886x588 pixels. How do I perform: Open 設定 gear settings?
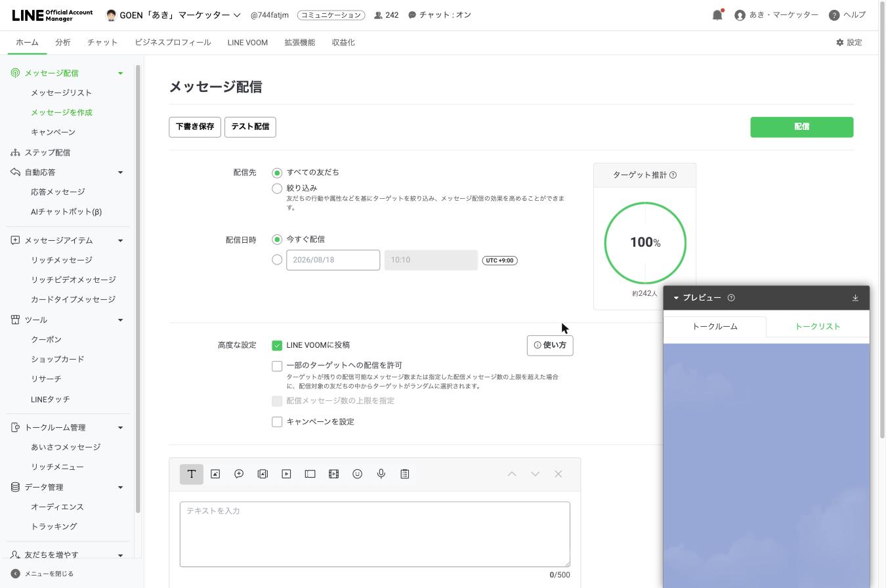849,42
